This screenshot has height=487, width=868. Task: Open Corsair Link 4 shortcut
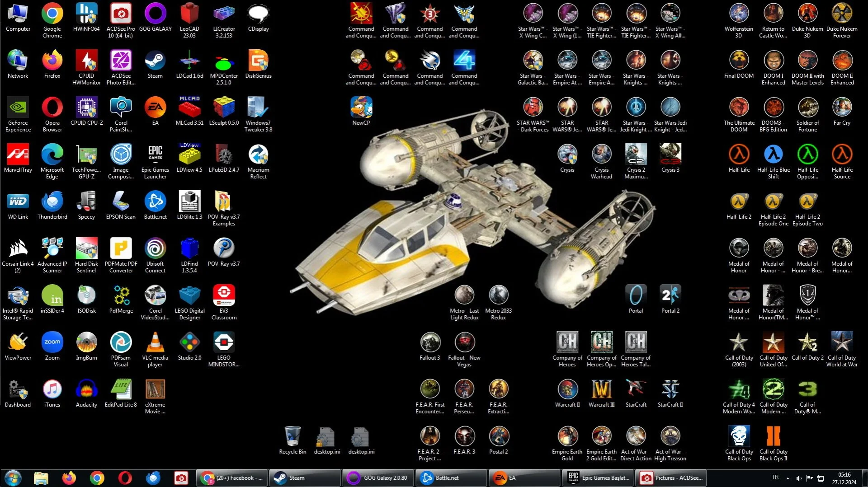18,255
